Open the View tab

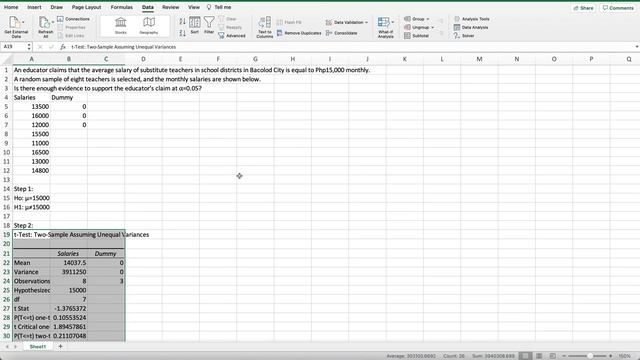[x=194, y=7]
